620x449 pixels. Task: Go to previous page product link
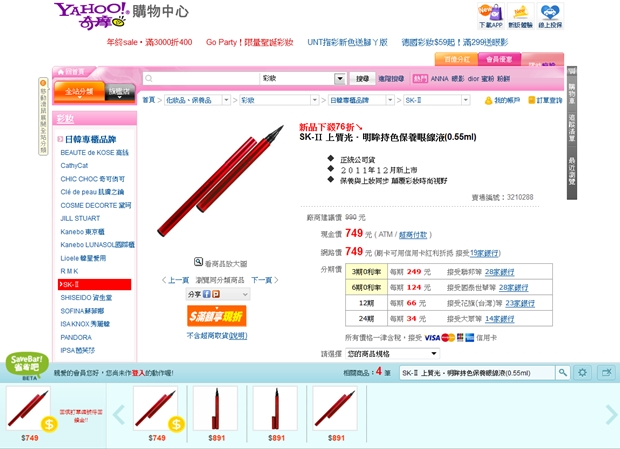pos(175,280)
